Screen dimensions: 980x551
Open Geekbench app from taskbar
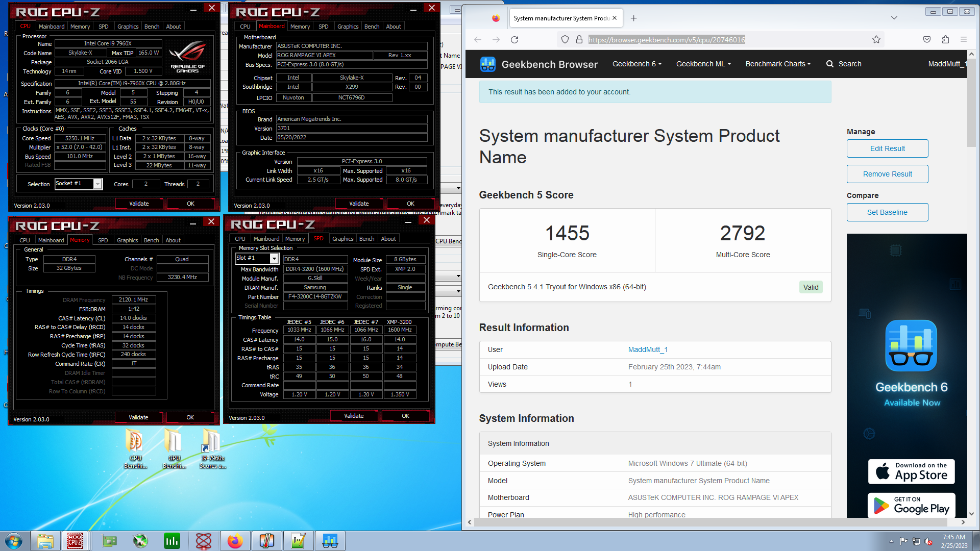[x=330, y=541]
